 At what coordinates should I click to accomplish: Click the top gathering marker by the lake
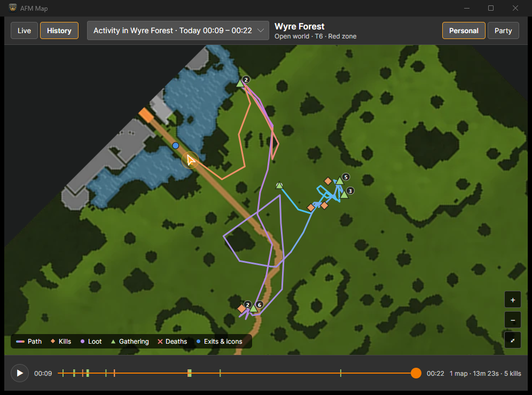point(240,83)
